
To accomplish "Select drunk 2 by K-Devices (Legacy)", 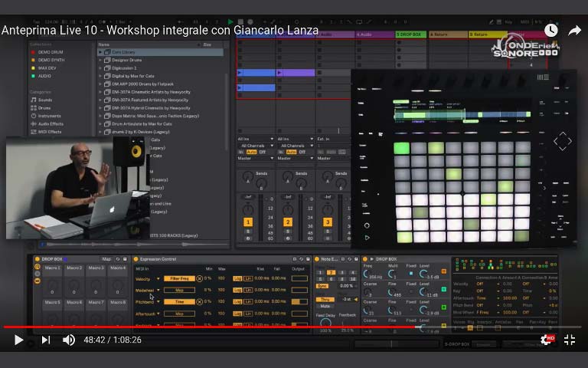I will [x=141, y=132].
